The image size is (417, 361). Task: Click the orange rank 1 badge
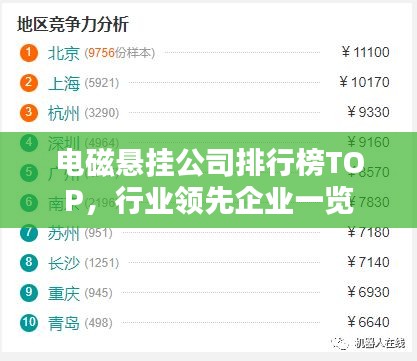(29, 53)
